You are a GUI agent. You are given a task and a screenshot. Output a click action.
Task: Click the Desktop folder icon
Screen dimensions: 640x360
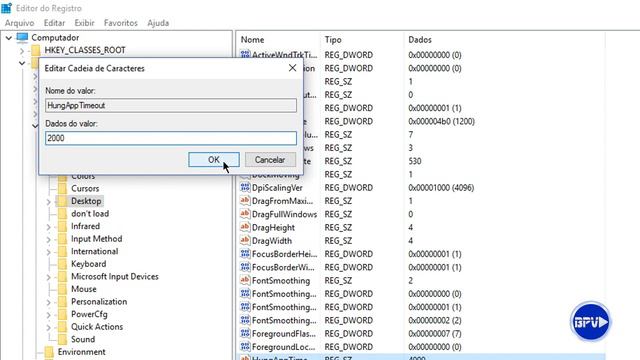(62, 201)
